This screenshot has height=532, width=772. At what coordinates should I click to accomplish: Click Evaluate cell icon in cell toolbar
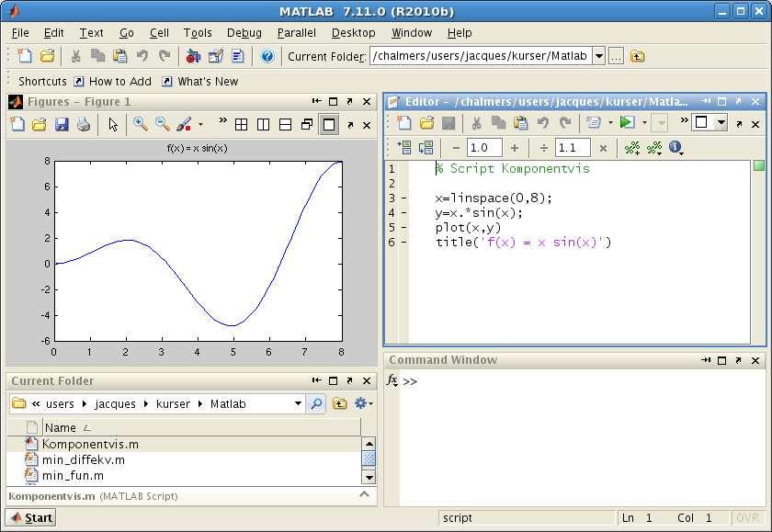pos(404,148)
